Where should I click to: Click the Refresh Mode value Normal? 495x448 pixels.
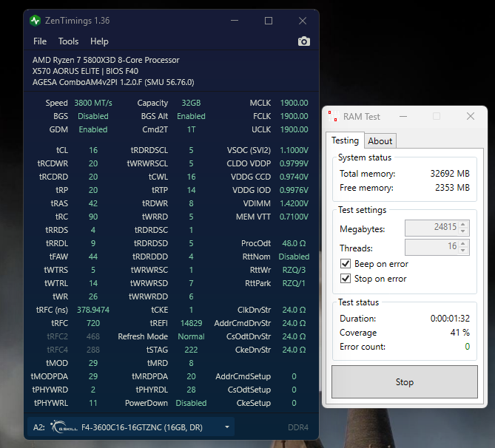pyautogui.click(x=191, y=336)
